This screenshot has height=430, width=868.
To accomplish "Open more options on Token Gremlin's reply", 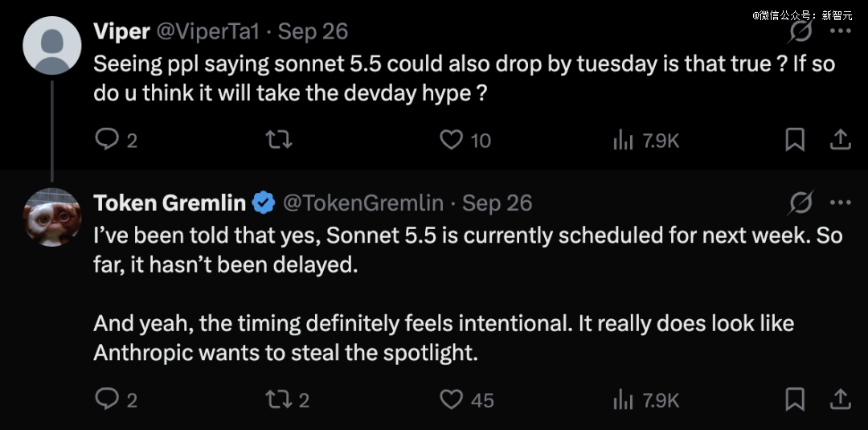I will pyautogui.click(x=841, y=203).
